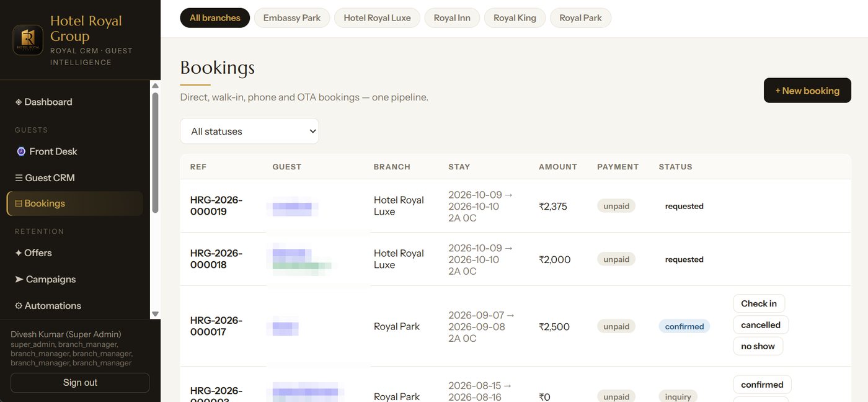Open Dashboard from the sidebar
868x402 pixels.
tap(75, 102)
